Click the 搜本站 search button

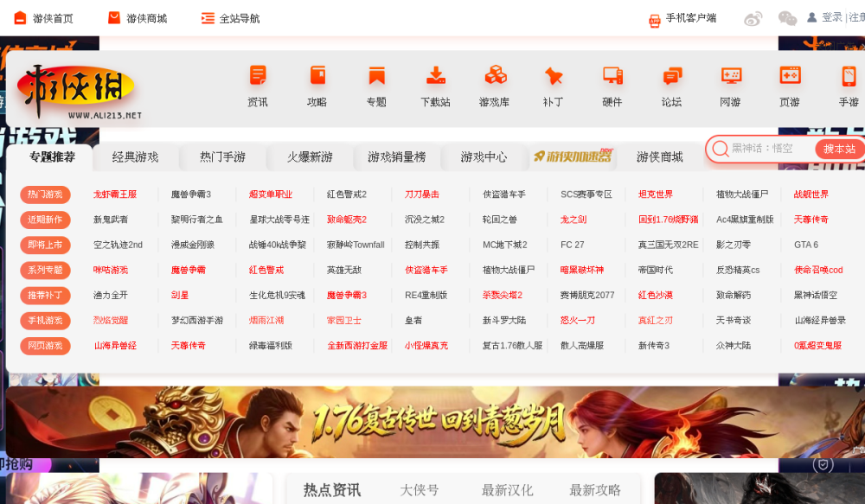pos(839,149)
